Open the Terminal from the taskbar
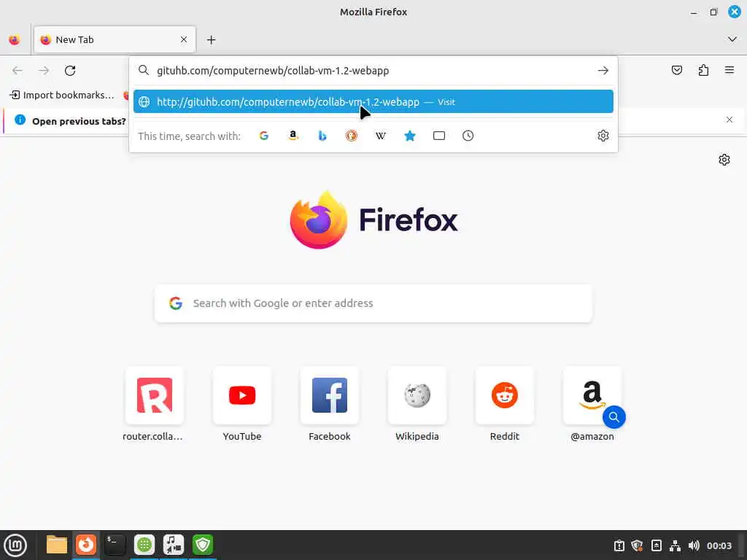 (115, 545)
